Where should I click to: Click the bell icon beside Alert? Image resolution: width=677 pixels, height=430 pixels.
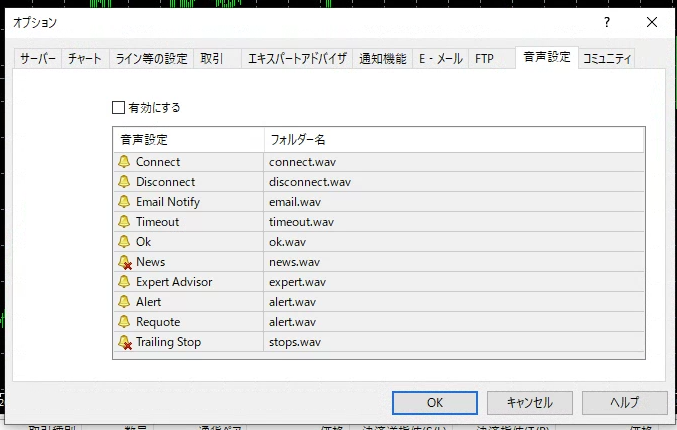click(x=124, y=301)
